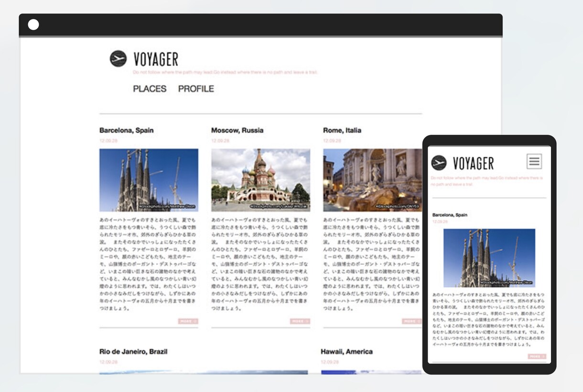583x392 pixels.
Task: Click the airplane logo in the mobile view
Action: (x=439, y=163)
